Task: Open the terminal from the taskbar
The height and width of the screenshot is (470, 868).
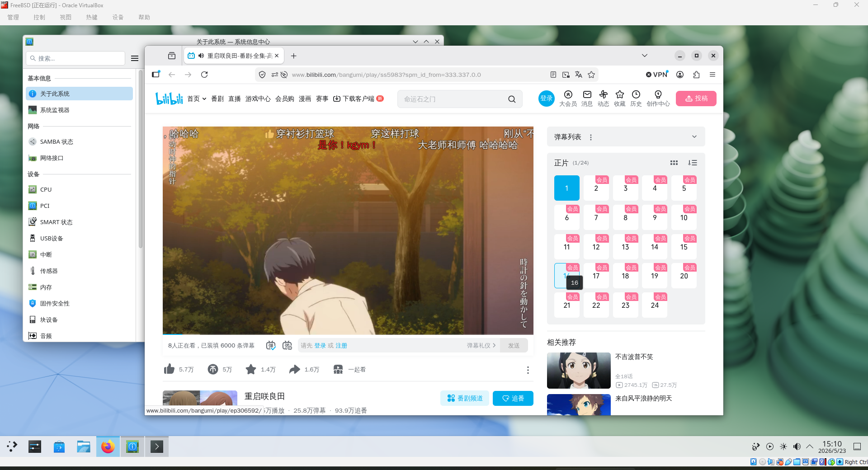Action: (157, 447)
